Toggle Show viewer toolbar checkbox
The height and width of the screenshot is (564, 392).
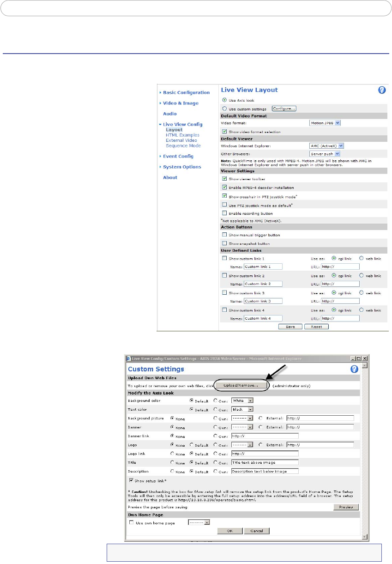[224, 178]
